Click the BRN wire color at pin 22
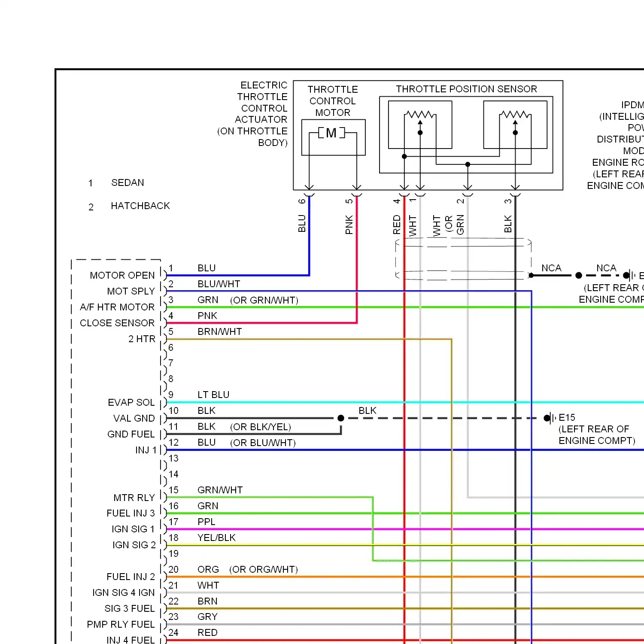644x644 pixels. click(x=207, y=601)
